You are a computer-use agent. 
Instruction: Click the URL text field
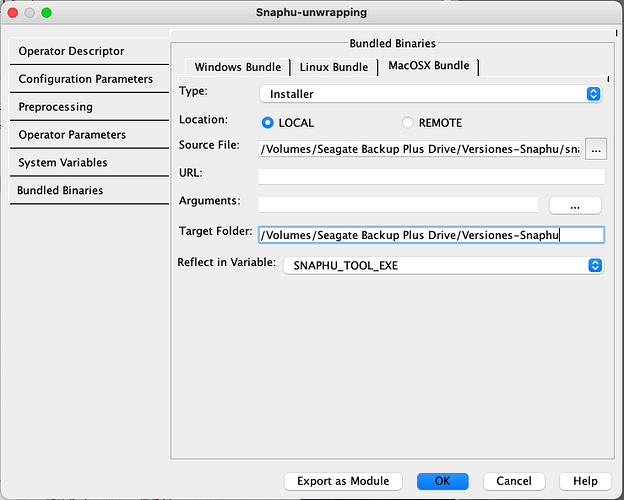(x=431, y=176)
